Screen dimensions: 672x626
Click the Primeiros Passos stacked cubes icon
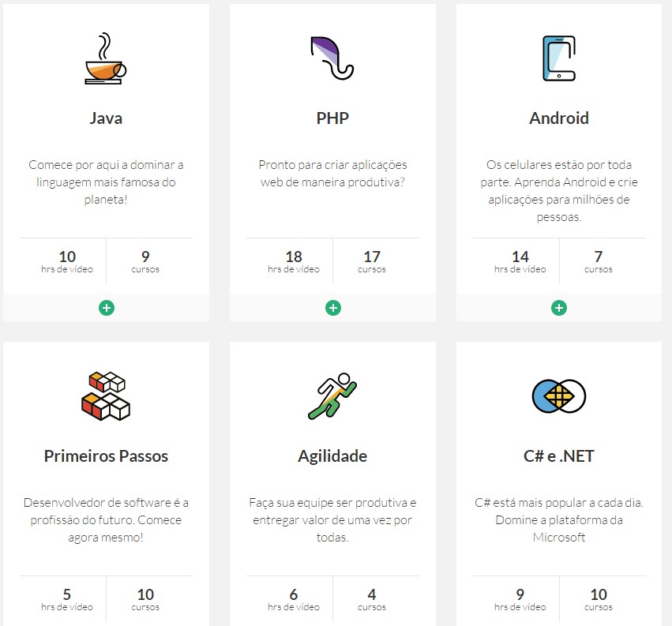[106, 395]
